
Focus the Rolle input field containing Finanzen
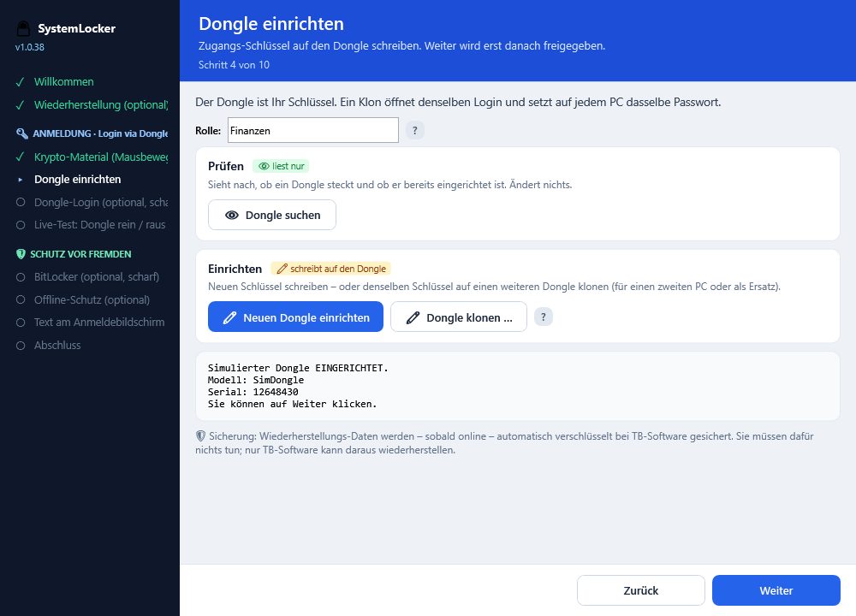click(x=312, y=130)
